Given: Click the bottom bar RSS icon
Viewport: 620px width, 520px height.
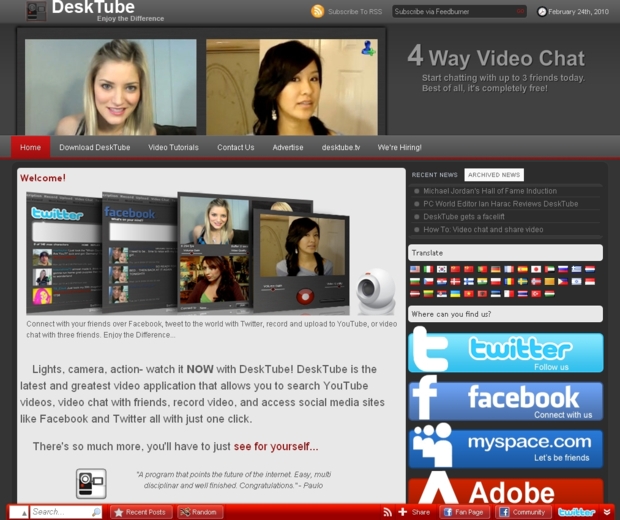Looking at the screenshot, I should pos(388,512).
